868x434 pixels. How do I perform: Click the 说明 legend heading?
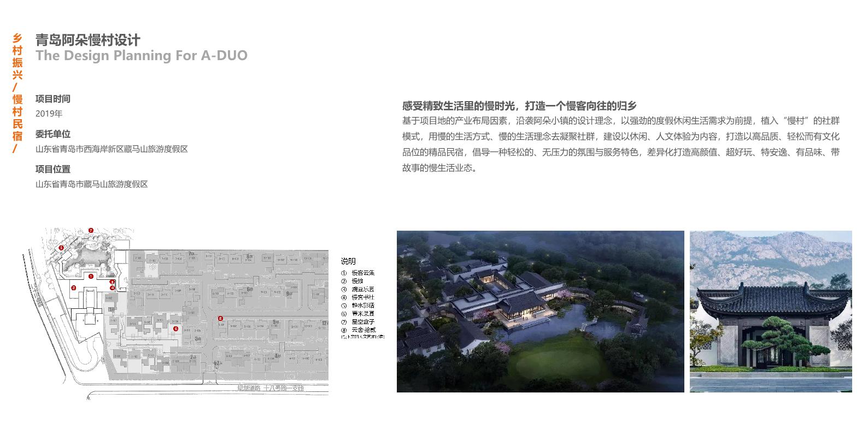(x=348, y=261)
